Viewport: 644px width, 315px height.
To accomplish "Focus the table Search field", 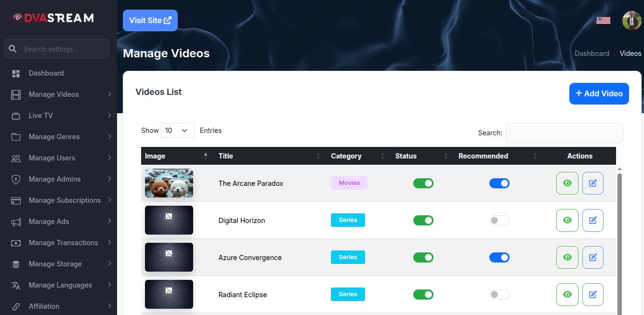I will pos(565,133).
